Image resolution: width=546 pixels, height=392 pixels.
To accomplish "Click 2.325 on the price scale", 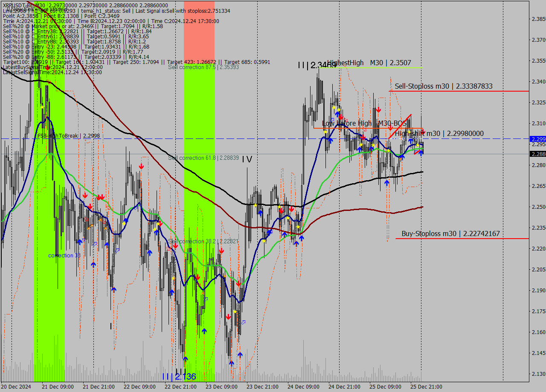I will [x=538, y=102].
